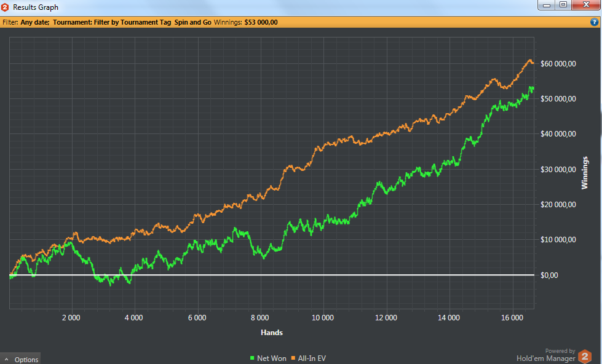The image size is (602, 364).
Task: Click the $60 000,00 axis value
Action: point(558,64)
